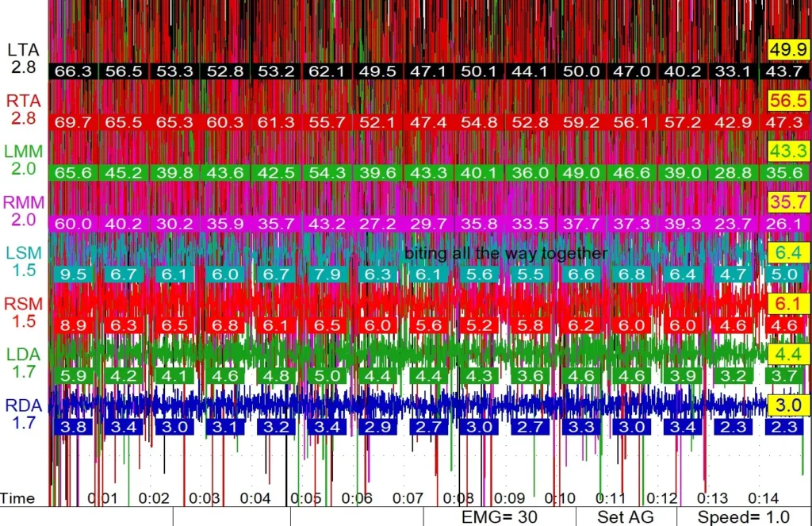Click the 0:02 time marker
This screenshot has width=812, height=526.
tap(154, 498)
